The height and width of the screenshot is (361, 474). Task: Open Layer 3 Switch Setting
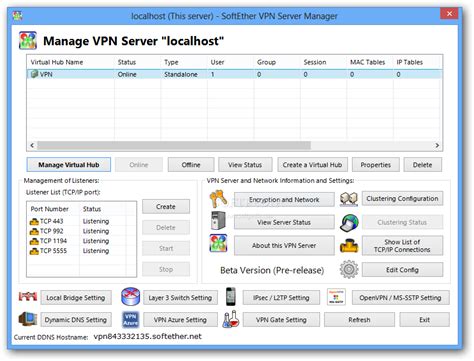tap(180, 298)
